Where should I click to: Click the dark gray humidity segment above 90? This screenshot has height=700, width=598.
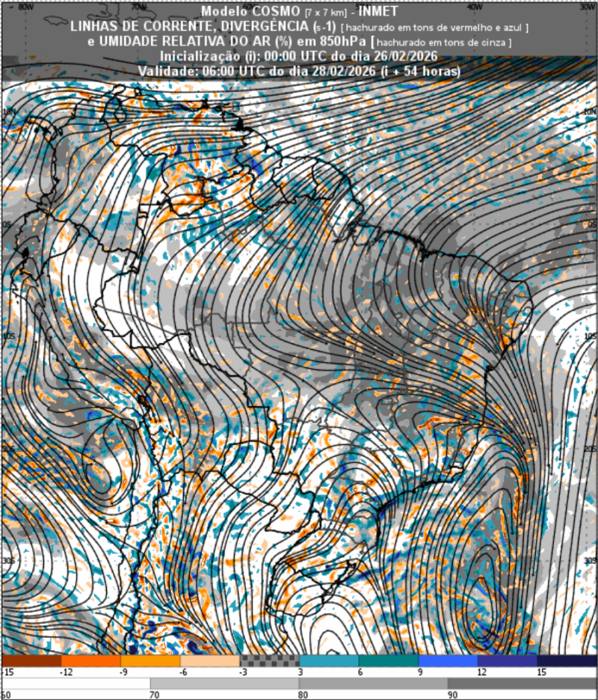pos(522,684)
